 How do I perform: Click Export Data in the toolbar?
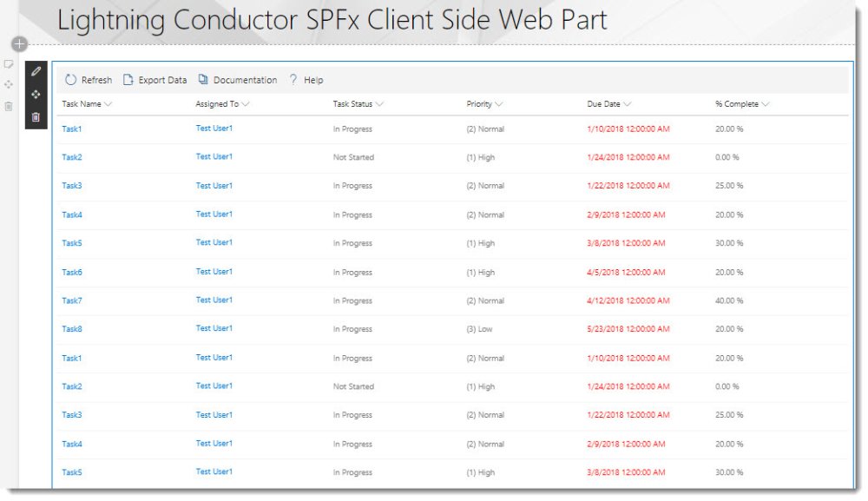157,79
